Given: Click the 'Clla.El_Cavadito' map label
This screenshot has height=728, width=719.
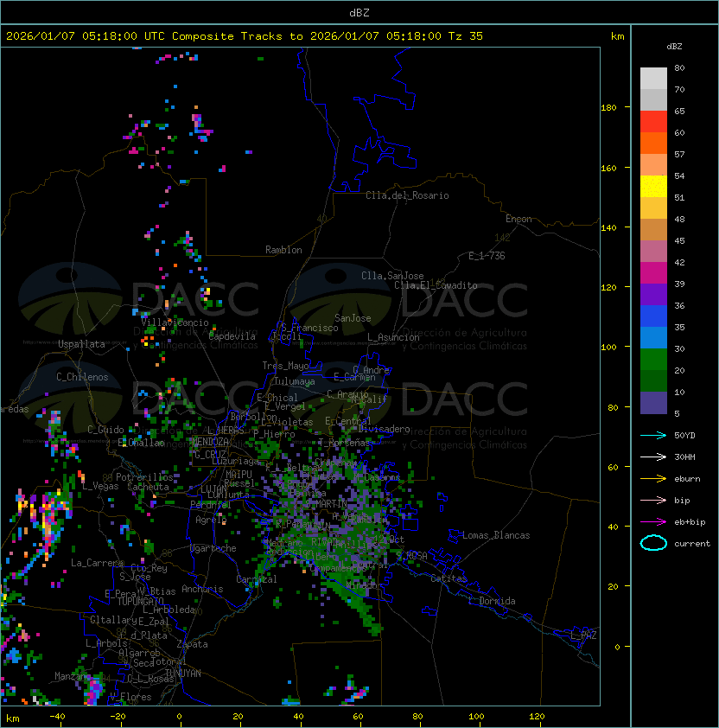Looking at the screenshot, I should pyautogui.click(x=436, y=285).
